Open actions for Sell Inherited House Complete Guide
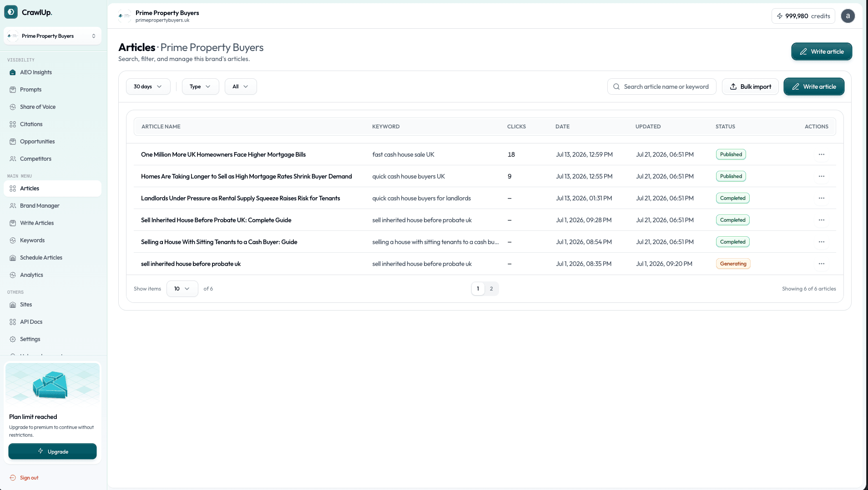 point(821,220)
